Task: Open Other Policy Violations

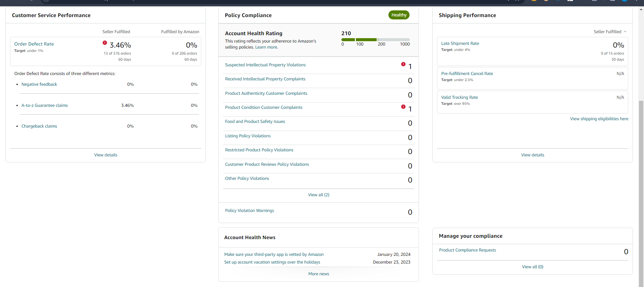Action: (x=247, y=178)
